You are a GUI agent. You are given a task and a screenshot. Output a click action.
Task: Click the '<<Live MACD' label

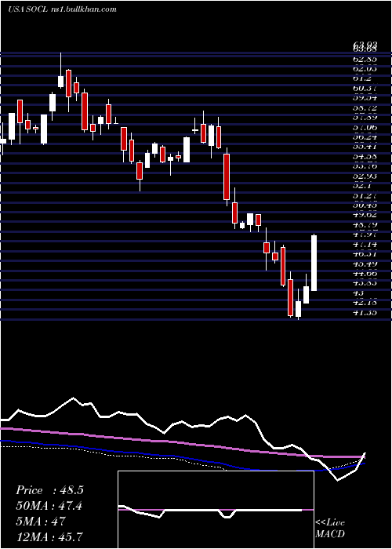click(x=330, y=529)
